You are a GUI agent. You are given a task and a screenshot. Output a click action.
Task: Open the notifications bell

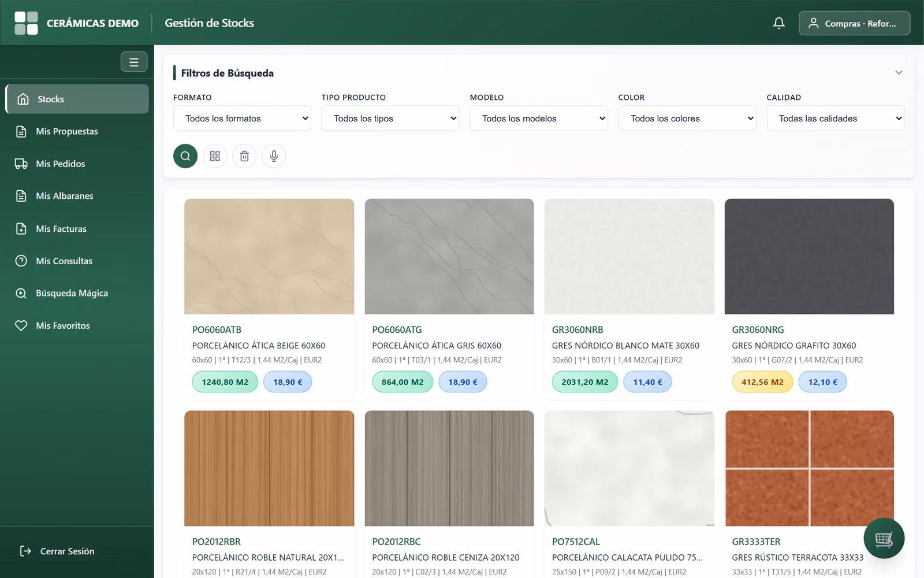tap(778, 23)
